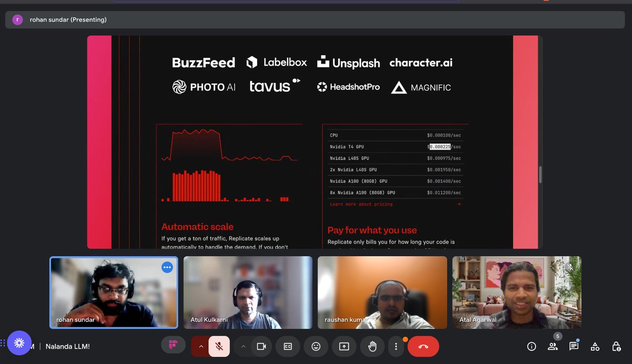
Task: Select Atal Agarwal's video tile
Action: pos(517,292)
